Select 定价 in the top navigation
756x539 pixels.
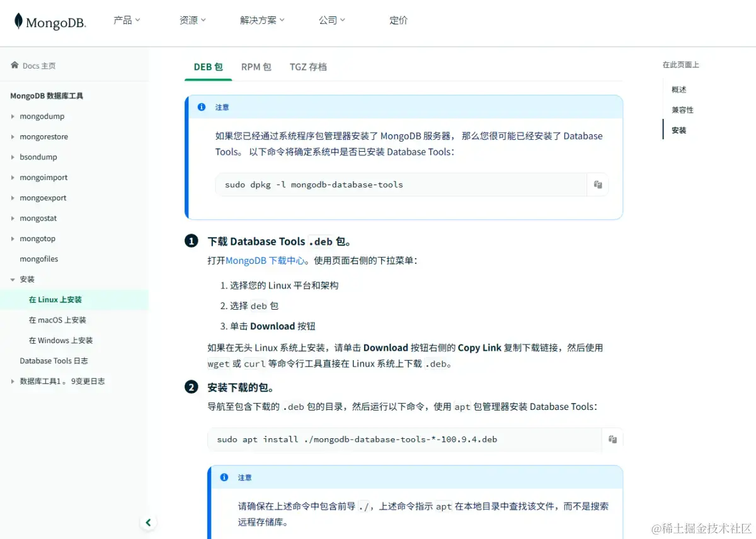pos(398,20)
